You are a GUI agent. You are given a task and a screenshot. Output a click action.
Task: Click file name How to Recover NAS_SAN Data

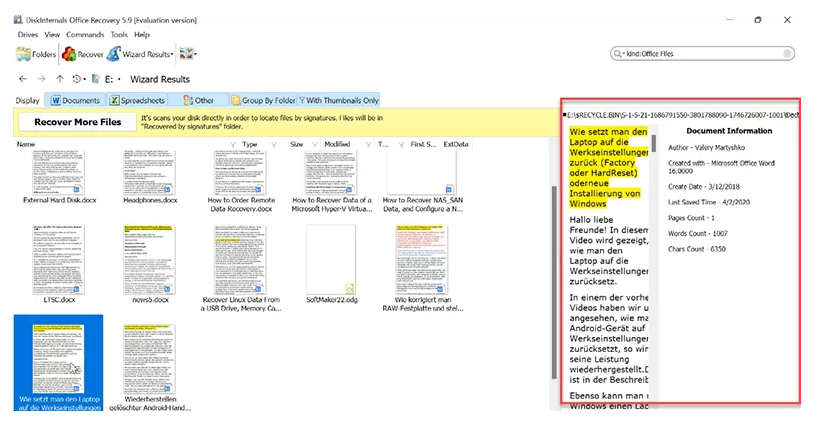423,205
